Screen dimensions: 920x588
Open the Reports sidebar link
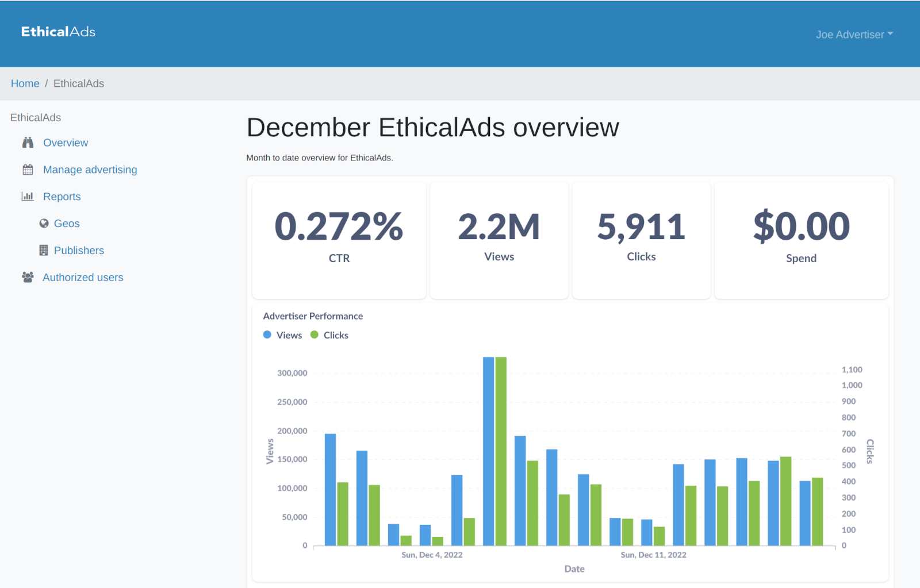[x=62, y=197]
